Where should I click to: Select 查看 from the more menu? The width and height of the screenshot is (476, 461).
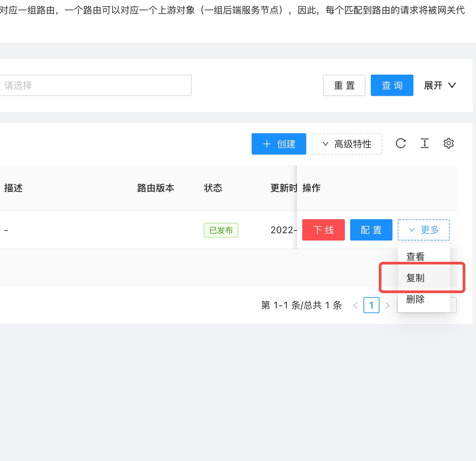[415, 256]
